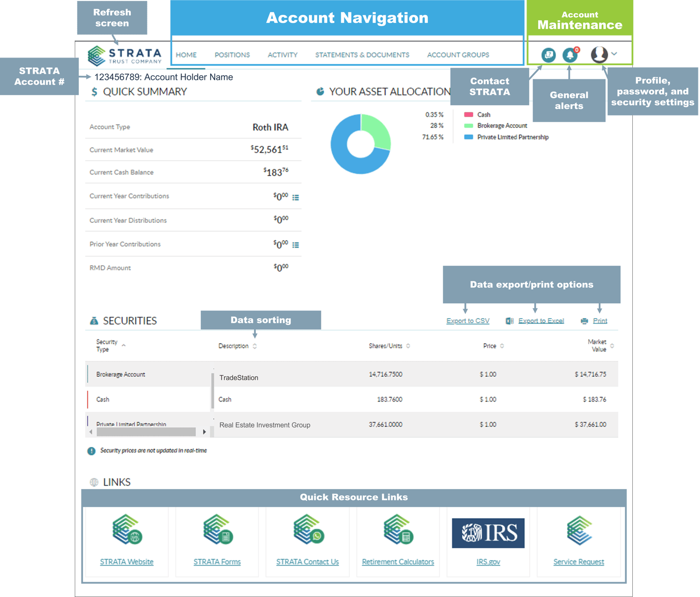This screenshot has height=597, width=700.
Task: Open the Prior Year Contributions detail list icon
Action: [296, 245]
